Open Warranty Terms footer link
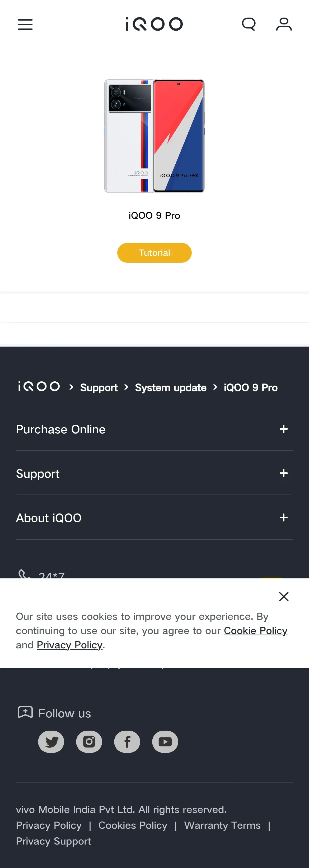Viewport: 309px width, 868px height. (222, 825)
